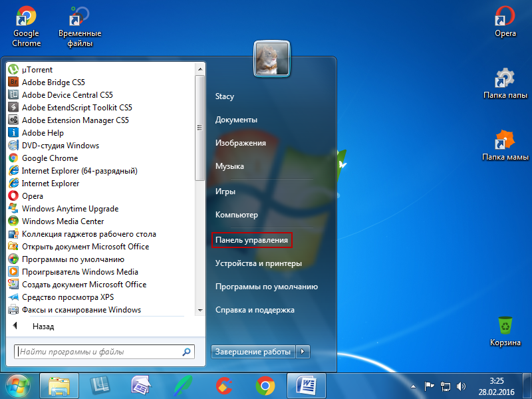Open Windows Explorer folder icon on the taskbar
Viewport: 532px width, 399px height.
tap(59, 386)
